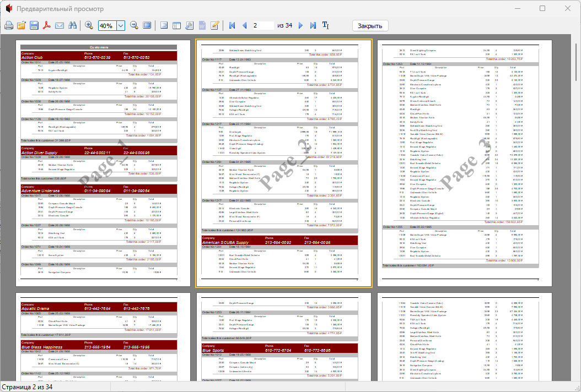581x392 pixels.
Task: Edit the page with the pencil icon
Action: click(215, 26)
